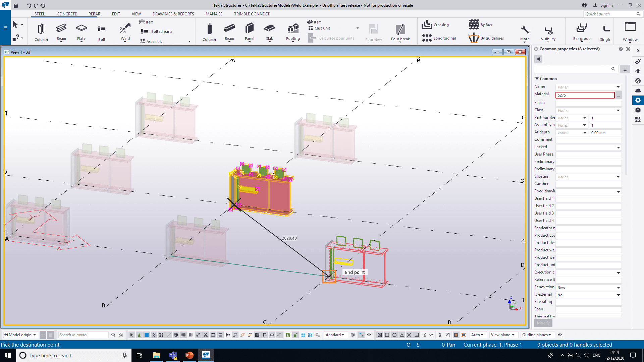Select the concrete Column tool
644x362 pixels.
tap(209, 32)
